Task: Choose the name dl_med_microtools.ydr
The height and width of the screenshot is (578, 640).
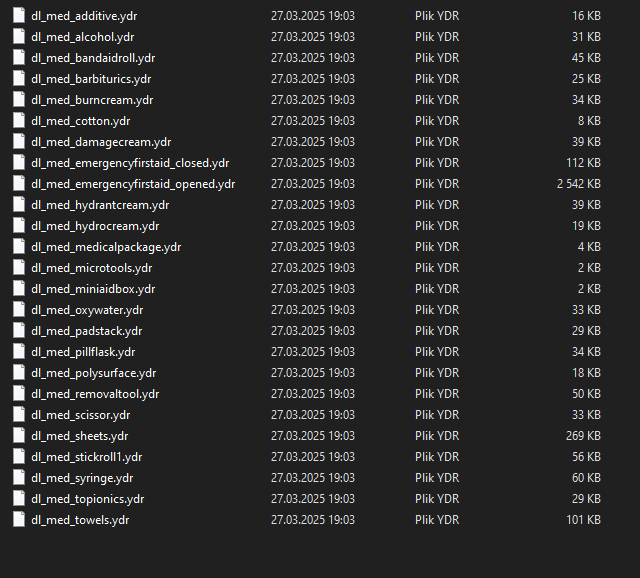Action: click(x=92, y=268)
